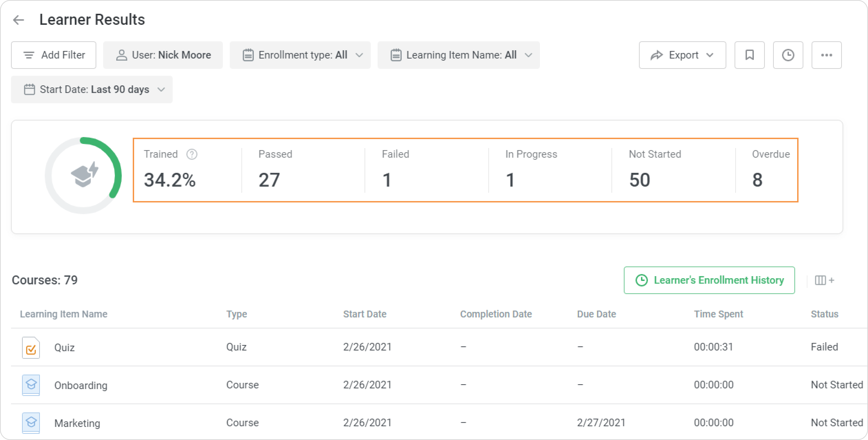Click the bookmark icon button
Image resolution: width=868 pixels, height=440 pixels.
749,55
